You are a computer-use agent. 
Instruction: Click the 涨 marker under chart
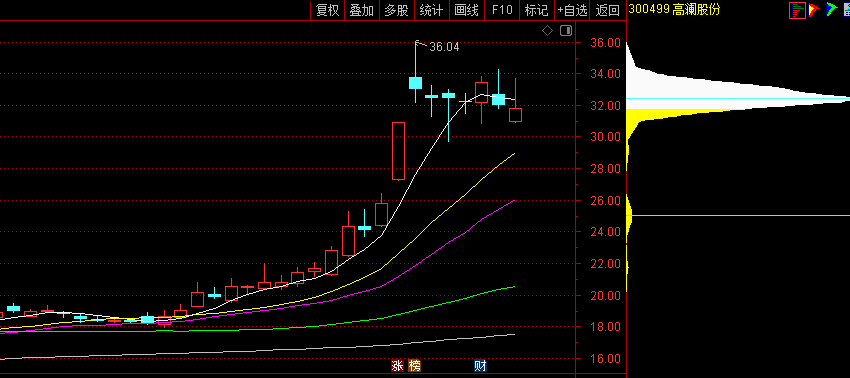tap(397, 366)
